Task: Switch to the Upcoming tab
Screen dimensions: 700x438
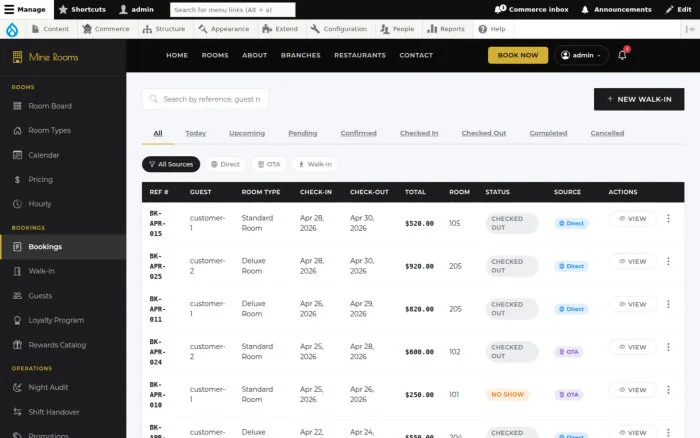Action: [x=247, y=133]
